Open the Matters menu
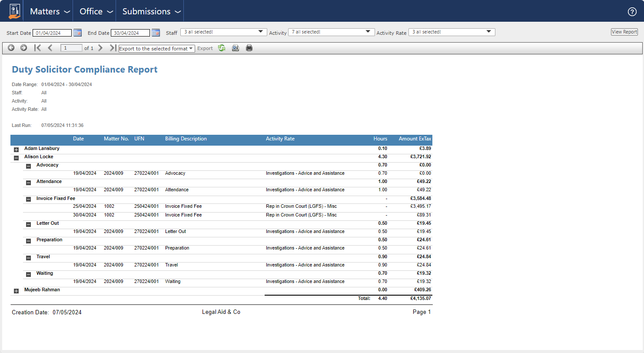The height and width of the screenshot is (353, 644). 50,12
